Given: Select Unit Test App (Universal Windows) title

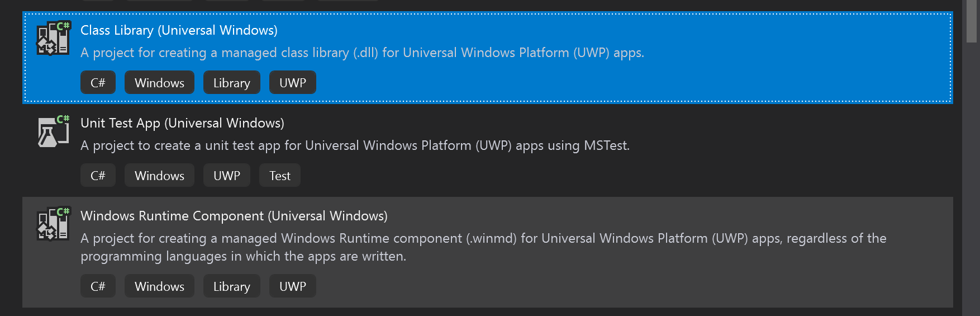Looking at the screenshot, I should pyautogui.click(x=182, y=123).
